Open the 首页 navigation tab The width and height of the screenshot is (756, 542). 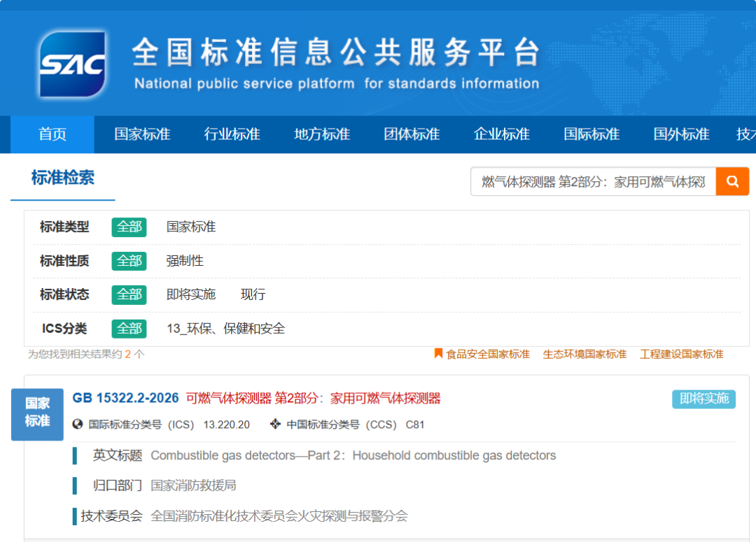[x=52, y=134]
